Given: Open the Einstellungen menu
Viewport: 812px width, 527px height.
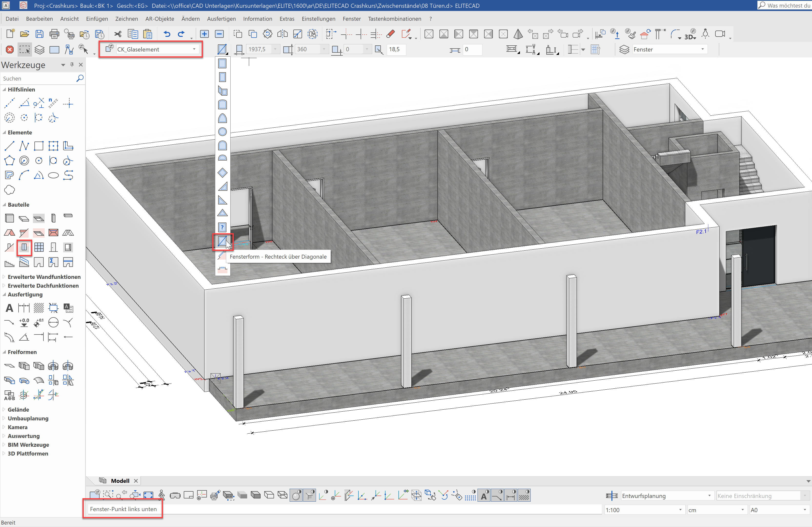Looking at the screenshot, I should 318,19.
